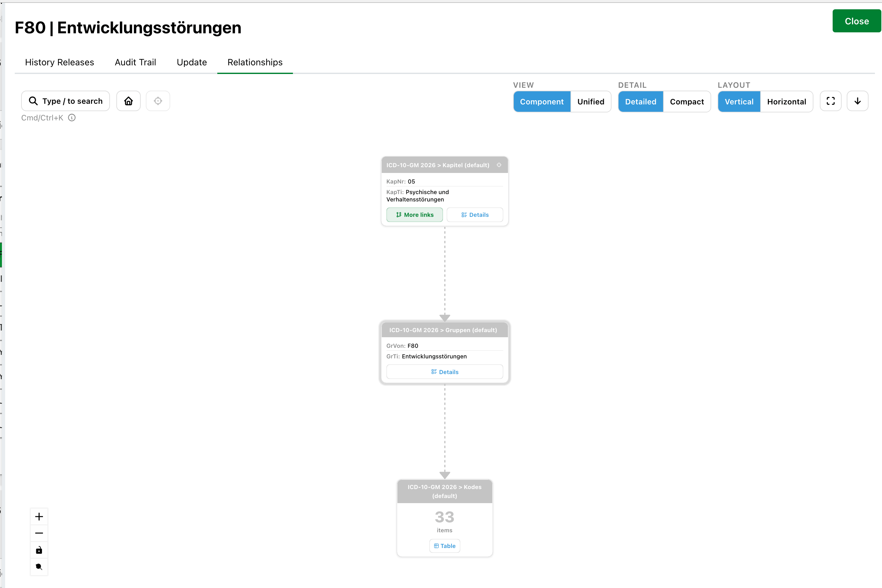The image size is (882, 588).
Task: Expand More links on Kapitel node
Action: [414, 215]
